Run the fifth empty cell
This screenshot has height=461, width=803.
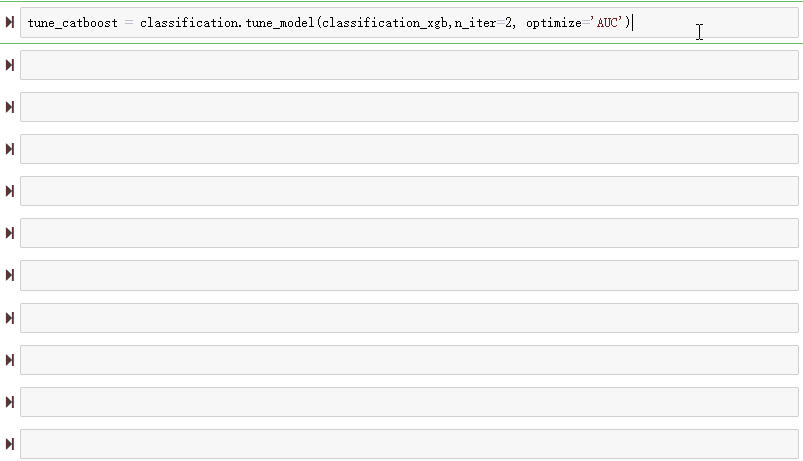tap(9, 233)
